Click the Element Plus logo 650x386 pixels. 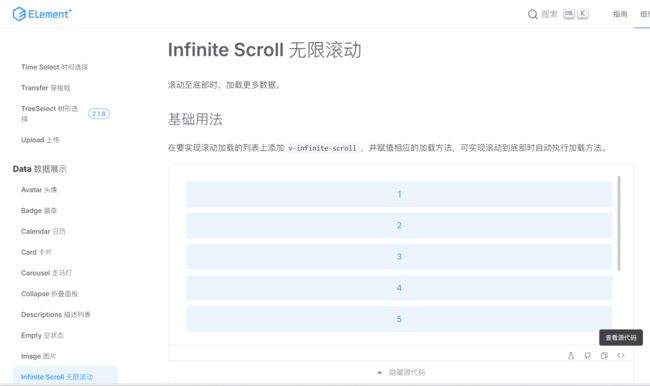pos(42,14)
